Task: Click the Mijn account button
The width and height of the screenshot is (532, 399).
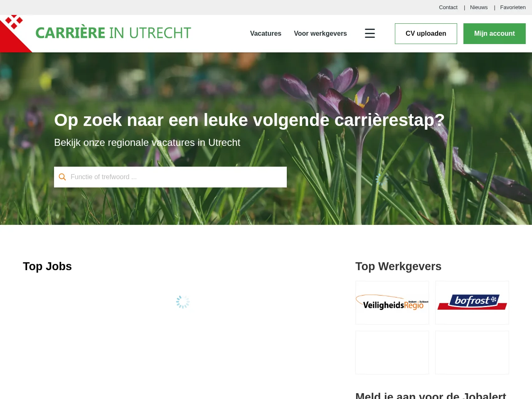Action: coord(495,34)
